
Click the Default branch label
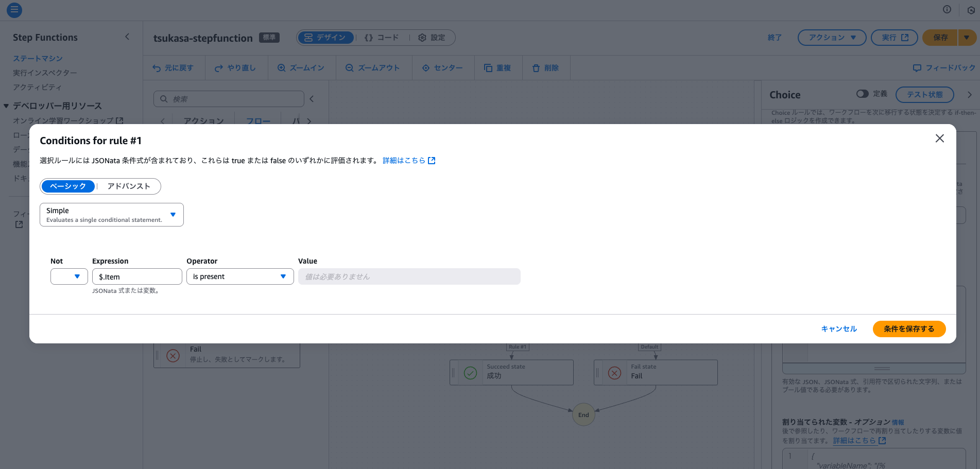pyautogui.click(x=649, y=347)
